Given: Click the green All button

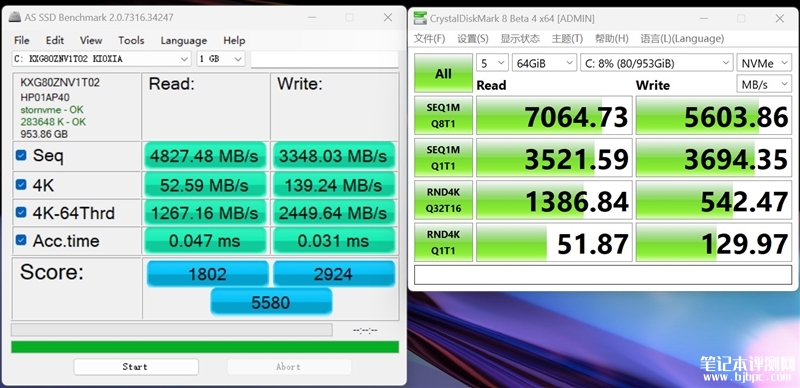Looking at the screenshot, I should point(443,73).
